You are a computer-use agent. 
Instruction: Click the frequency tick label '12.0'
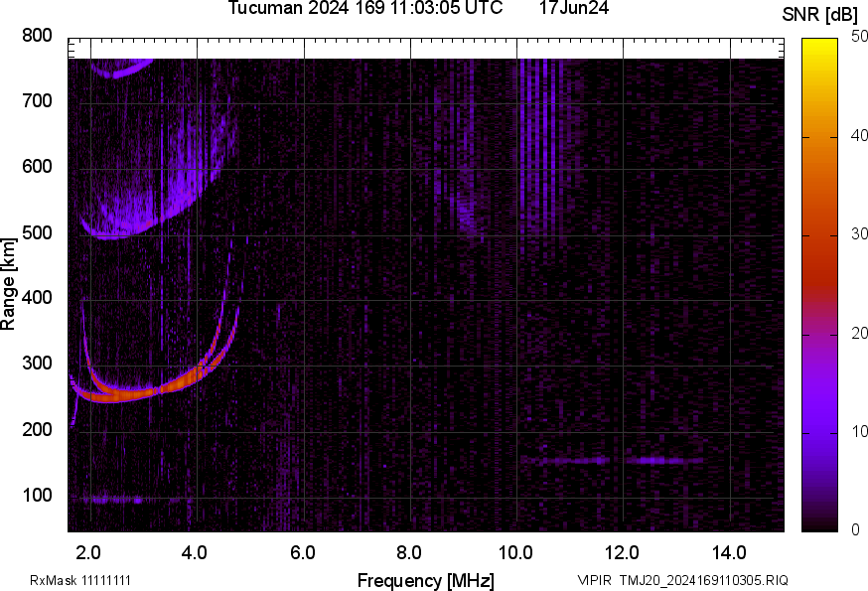(x=623, y=553)
